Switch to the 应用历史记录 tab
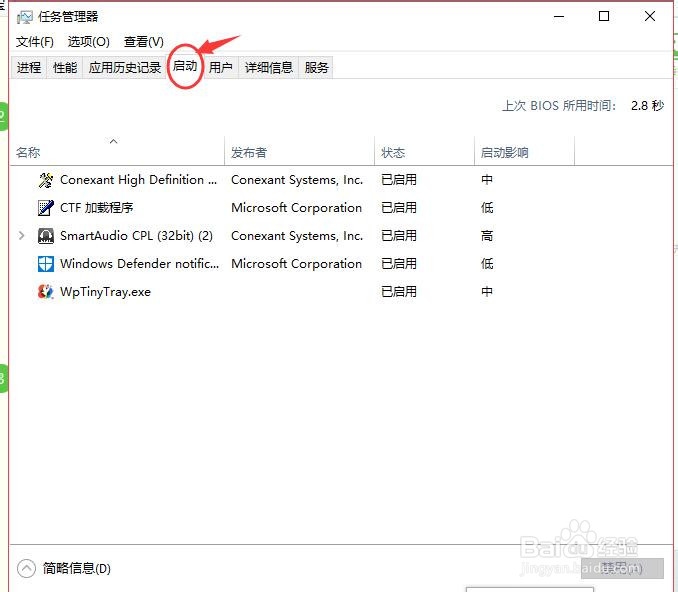The image size is (678, 592). point(125,67)
